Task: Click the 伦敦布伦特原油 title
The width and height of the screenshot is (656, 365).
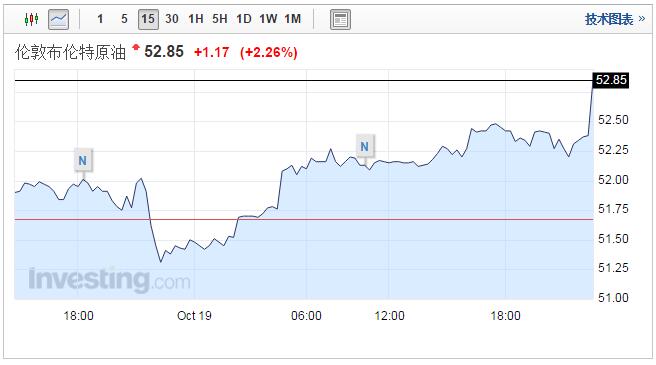Action: pyautogui.click(x=70, y=52)
